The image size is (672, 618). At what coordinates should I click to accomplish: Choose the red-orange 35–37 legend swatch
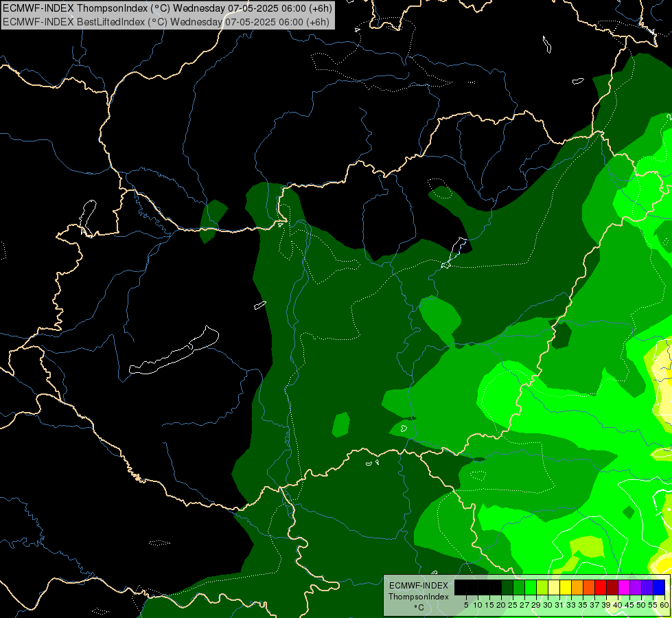tap(589, 587)
